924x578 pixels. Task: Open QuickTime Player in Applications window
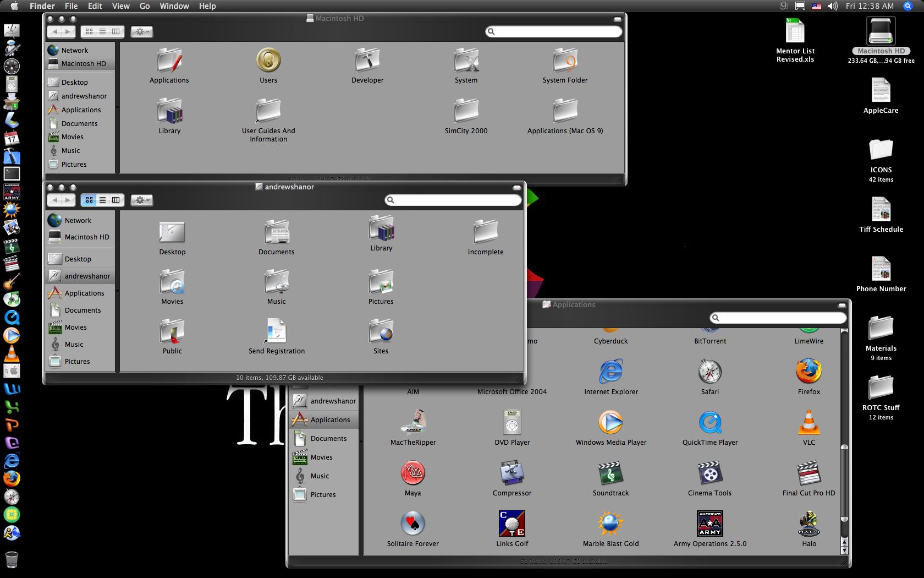click(x=710, y=422)
